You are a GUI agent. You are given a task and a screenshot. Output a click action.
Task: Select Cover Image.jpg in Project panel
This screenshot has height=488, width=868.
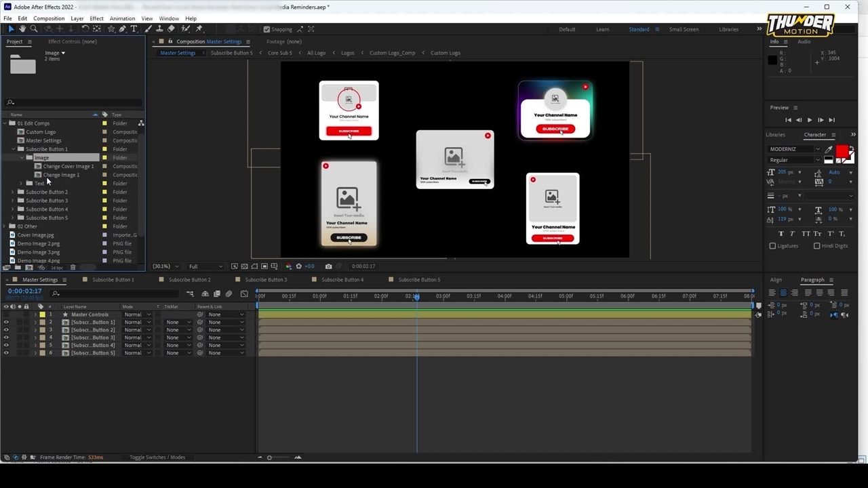(x=35, y=235)
